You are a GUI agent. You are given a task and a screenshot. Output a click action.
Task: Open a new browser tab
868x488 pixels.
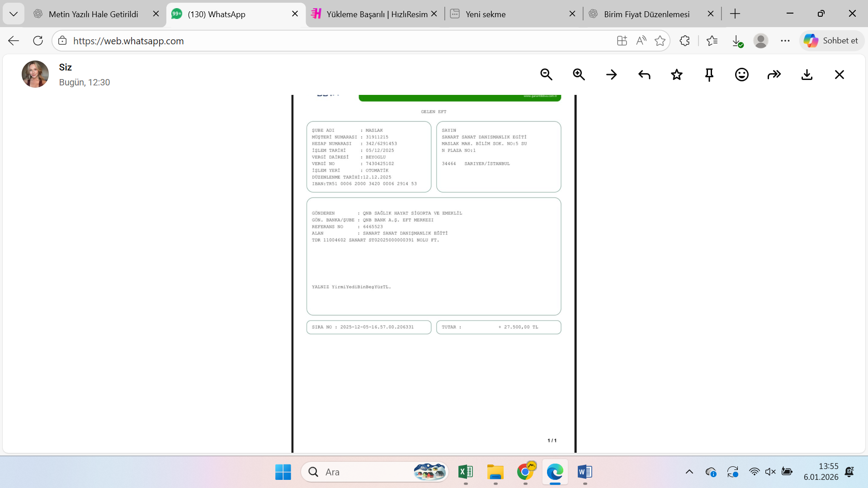pyautogui.click(x=735, y=14)
